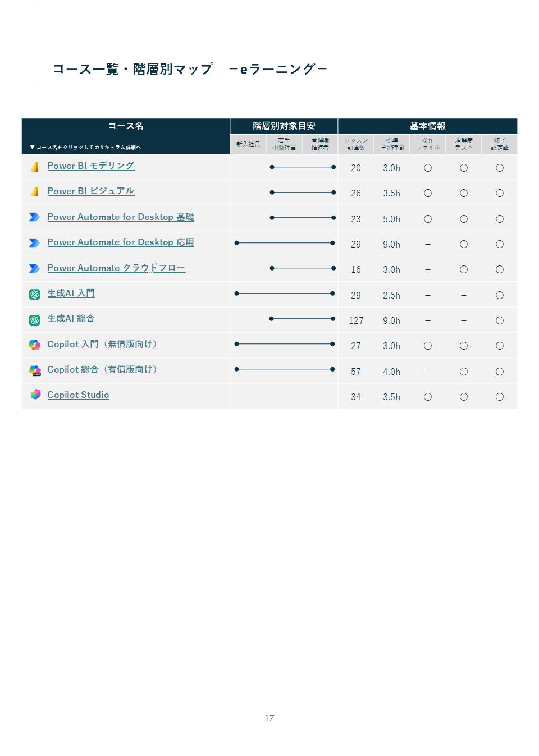Click the page number 17 at the bottom
539x756 pixels.
click(269, 717)
